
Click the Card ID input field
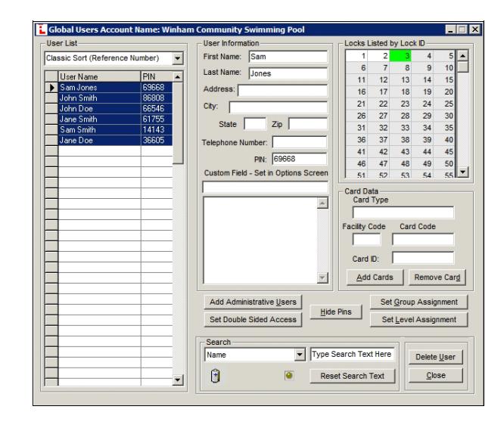tap(423, 258)
